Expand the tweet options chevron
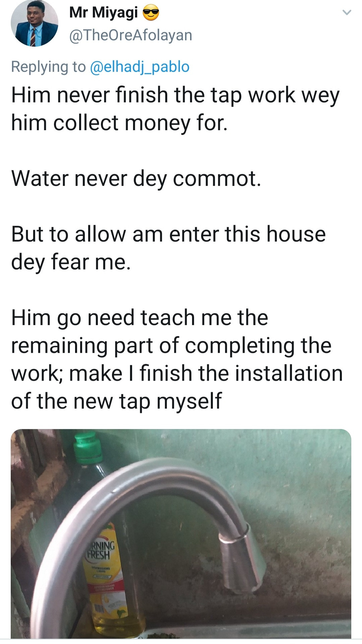This screenshot has width=362, height=644. [x=347, y=13]
